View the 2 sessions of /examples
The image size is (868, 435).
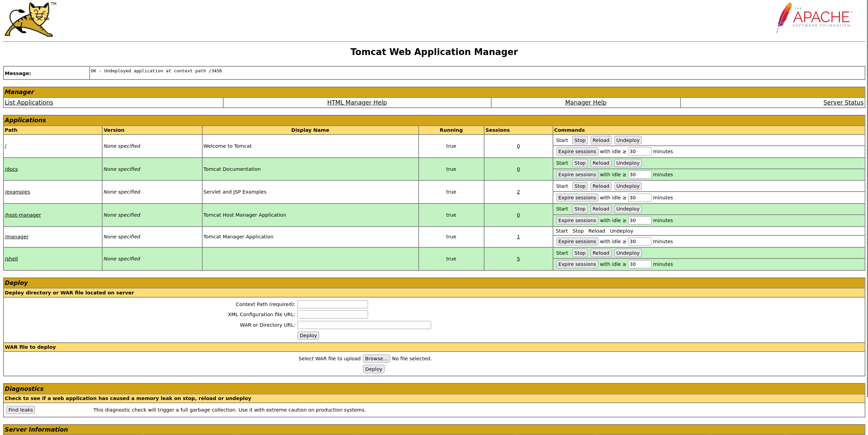(518, 192)
